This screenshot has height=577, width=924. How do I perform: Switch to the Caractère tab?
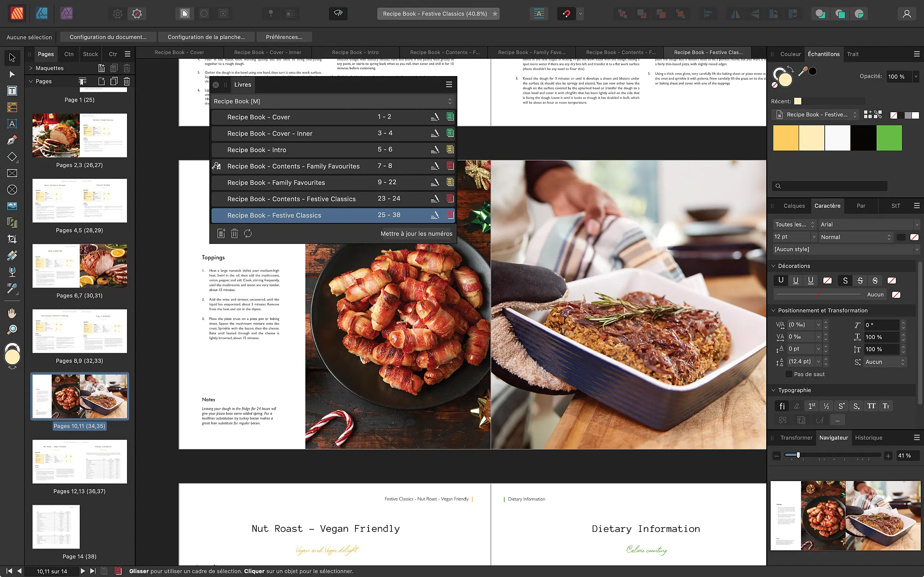click(x=828, y=206)
